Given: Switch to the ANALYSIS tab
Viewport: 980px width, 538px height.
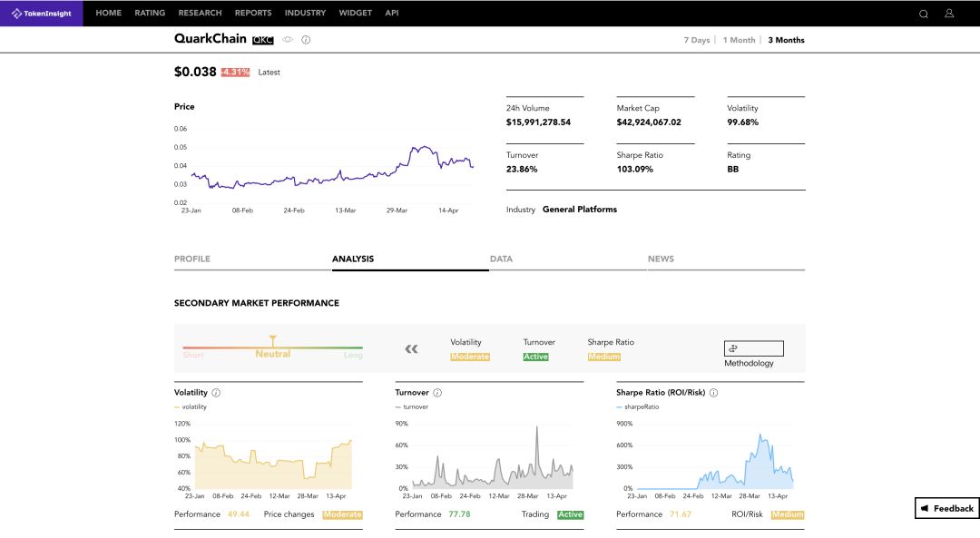Looking at the screenshot, I should (410, 259).
